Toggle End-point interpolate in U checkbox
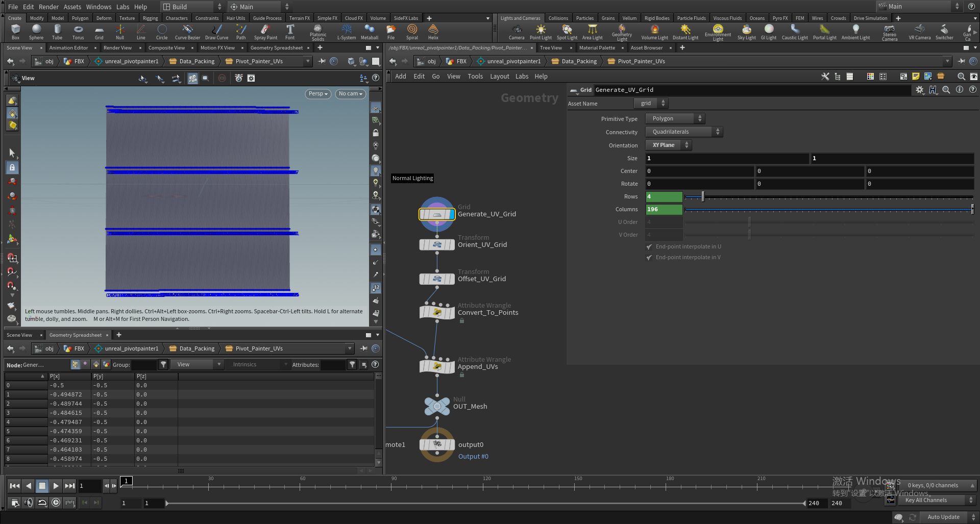 649,247
